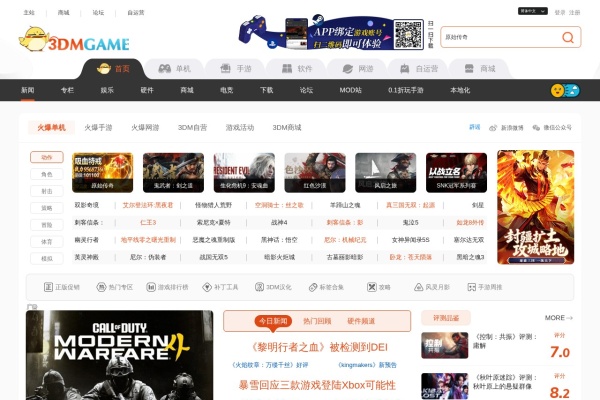Select 下载 in the dark navigation bar
600x400 pixels.
(266, 90)
